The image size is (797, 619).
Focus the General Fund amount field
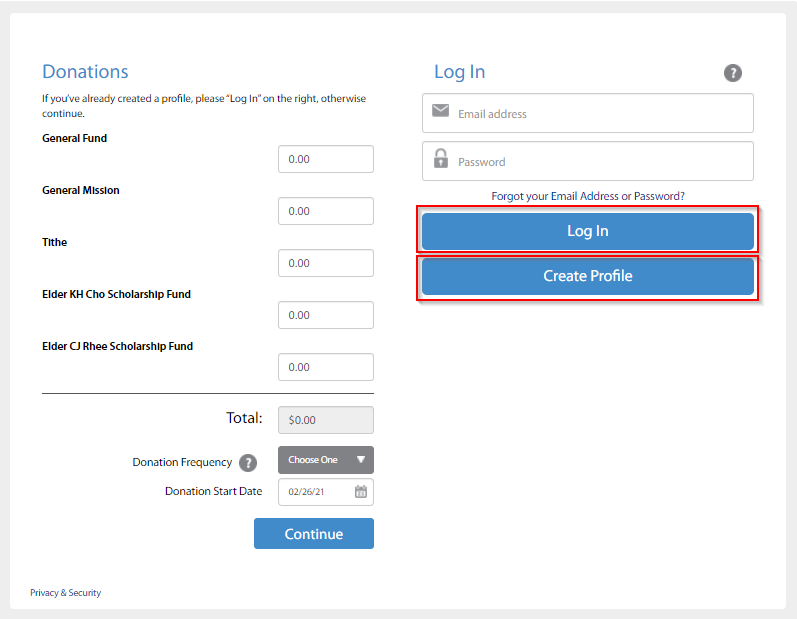[325, 159]
